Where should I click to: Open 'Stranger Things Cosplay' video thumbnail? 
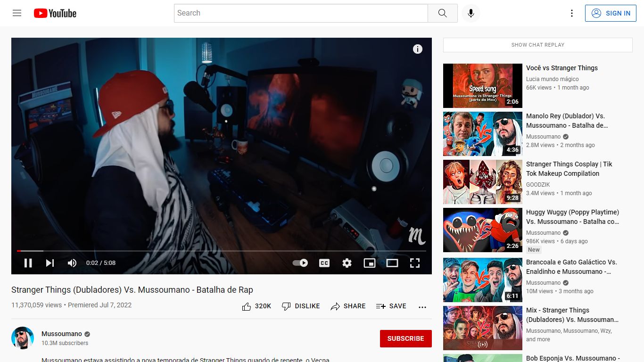point(483,182)
